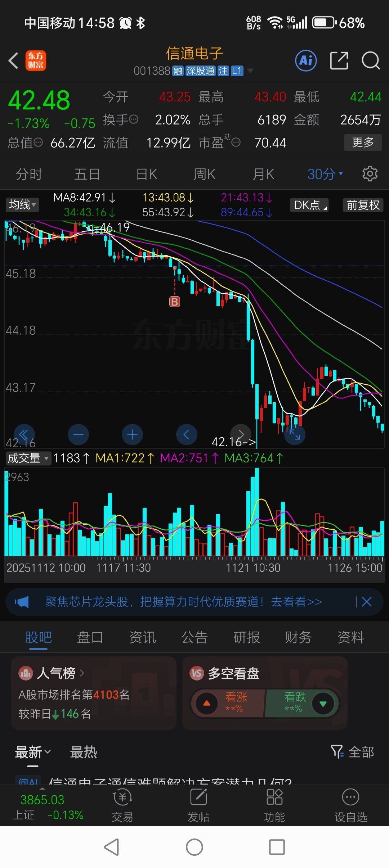Tap the 深股通 tag
Viewport: 389px width, 868px height.
pos(201,71)
